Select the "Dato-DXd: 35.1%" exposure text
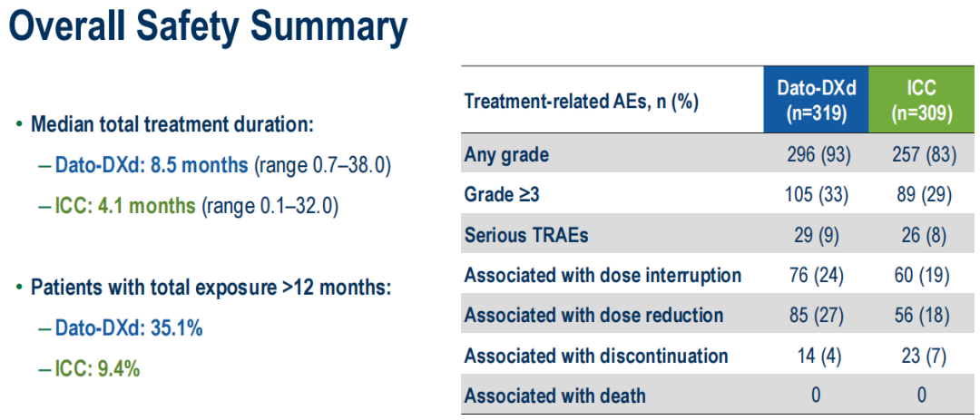This screenshot has width=980, height=420. (129, 328)
